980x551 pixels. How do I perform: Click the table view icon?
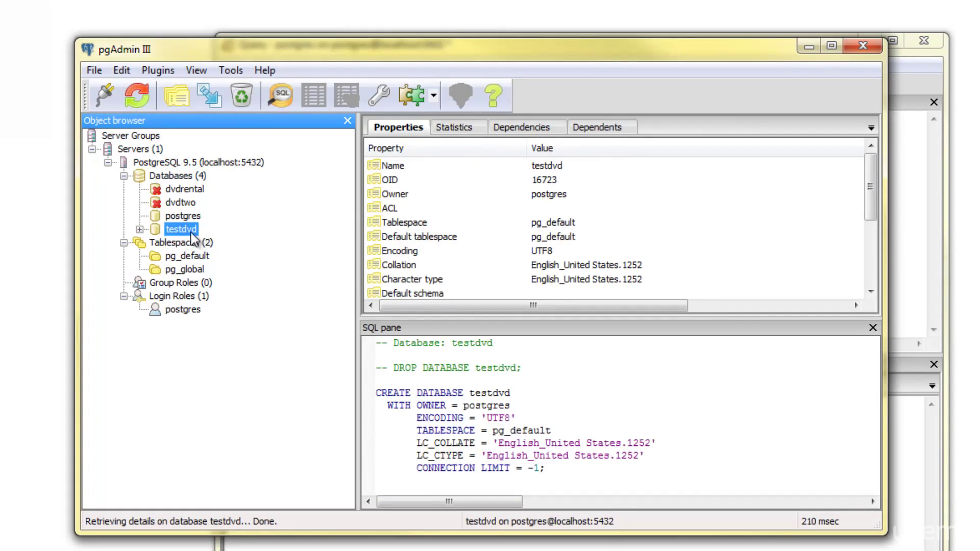click(x=314, y=95)
